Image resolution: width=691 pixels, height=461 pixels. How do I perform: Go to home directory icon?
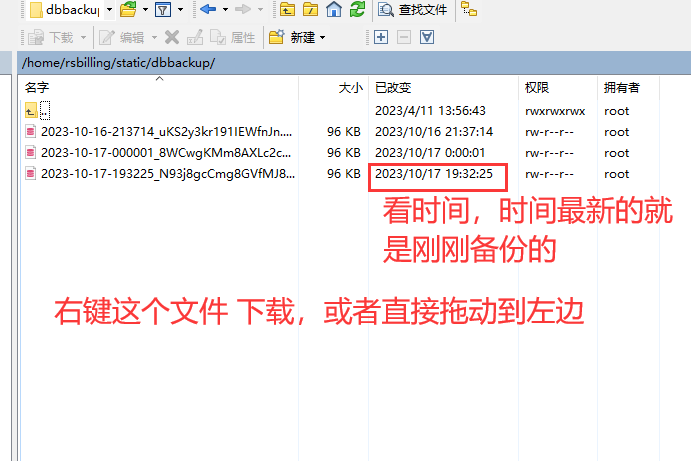click(334, 11)
